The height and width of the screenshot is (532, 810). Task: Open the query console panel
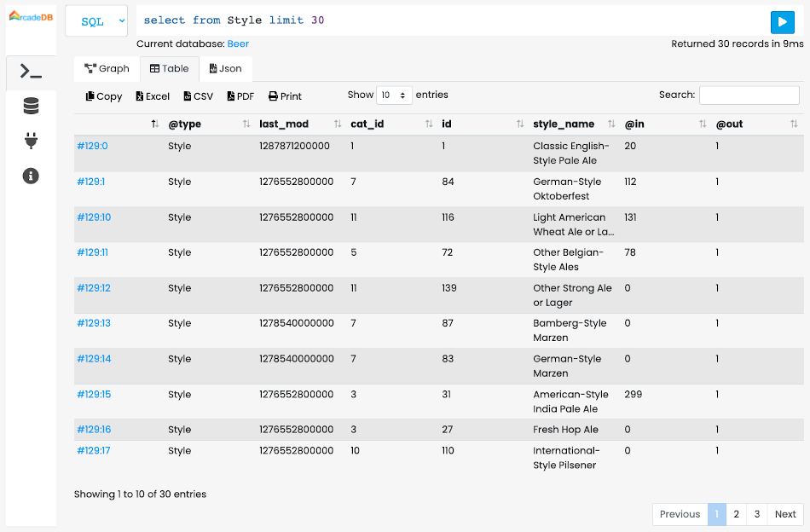pos(31,72)
